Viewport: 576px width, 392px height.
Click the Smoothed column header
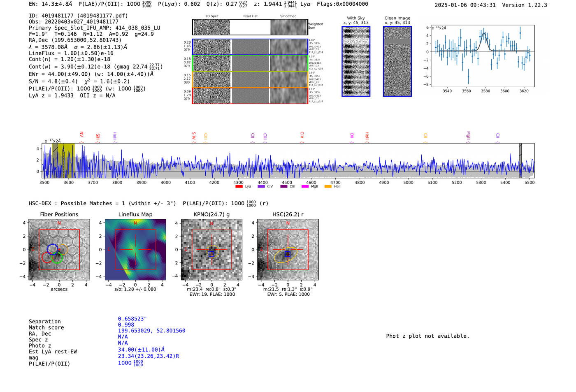pyautogui.click(x=288, y=16)
